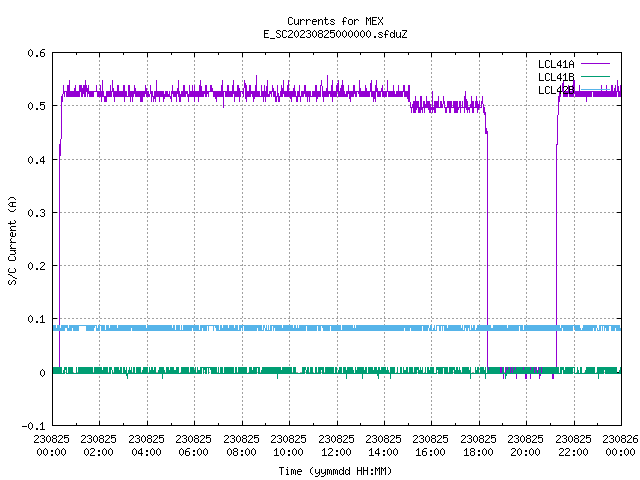Click the y-axis tick value 0.4
This screenshot has height=480, width=640.
click(36, 160)
